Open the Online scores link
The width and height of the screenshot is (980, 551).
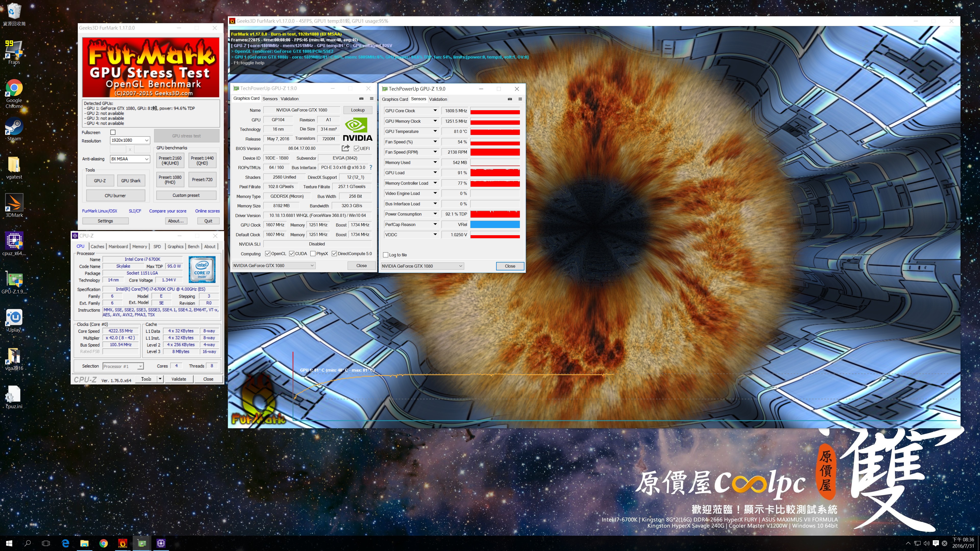[x=207, y=211]
